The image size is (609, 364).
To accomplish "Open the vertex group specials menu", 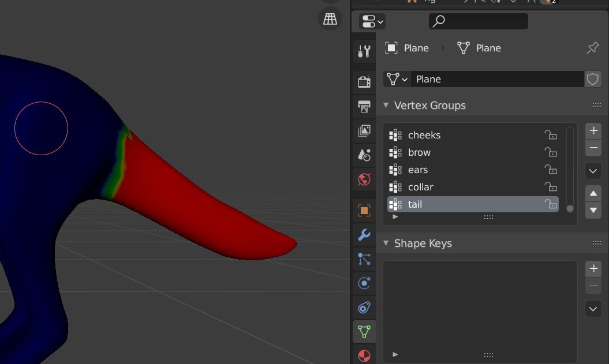I will (593, 171).
